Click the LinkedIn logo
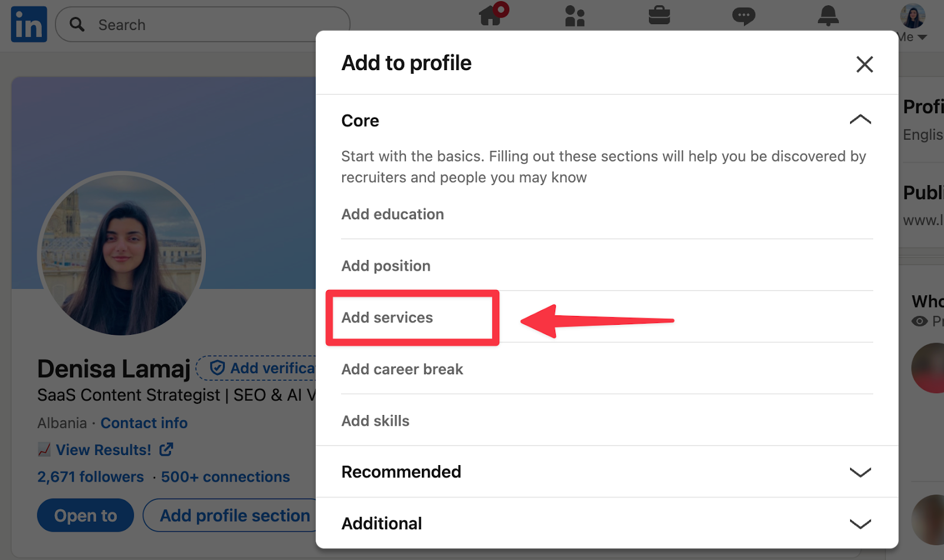The image size is (944, 560). [x=28, y=24]
